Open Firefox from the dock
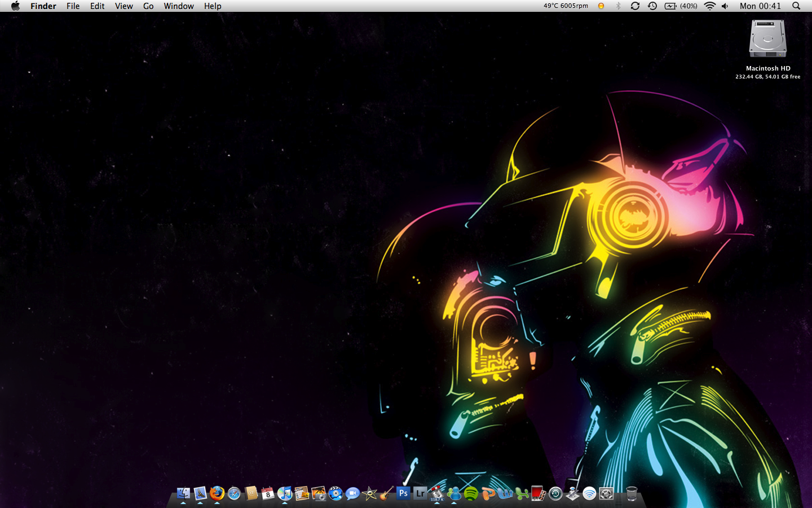 pyautogui.click(x=217, y=493)
